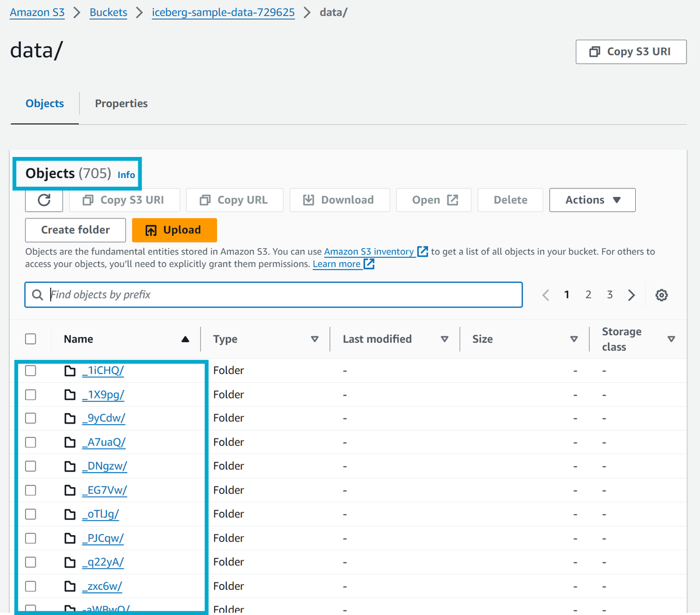Select the checkbox for _1iCHQ/ folder
This screenshot has width=700, height=615.
pyautogui.click(x=30, y=370)
